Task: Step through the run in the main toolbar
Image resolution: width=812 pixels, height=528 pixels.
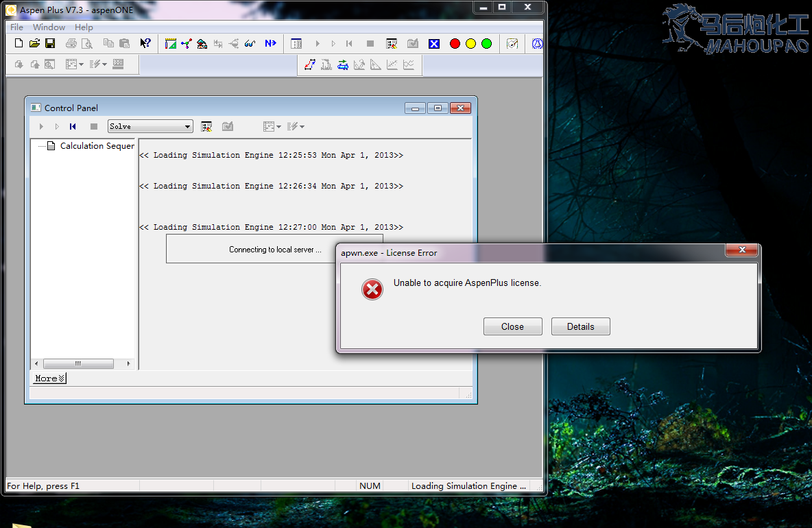Action: (x=333, y=43)
